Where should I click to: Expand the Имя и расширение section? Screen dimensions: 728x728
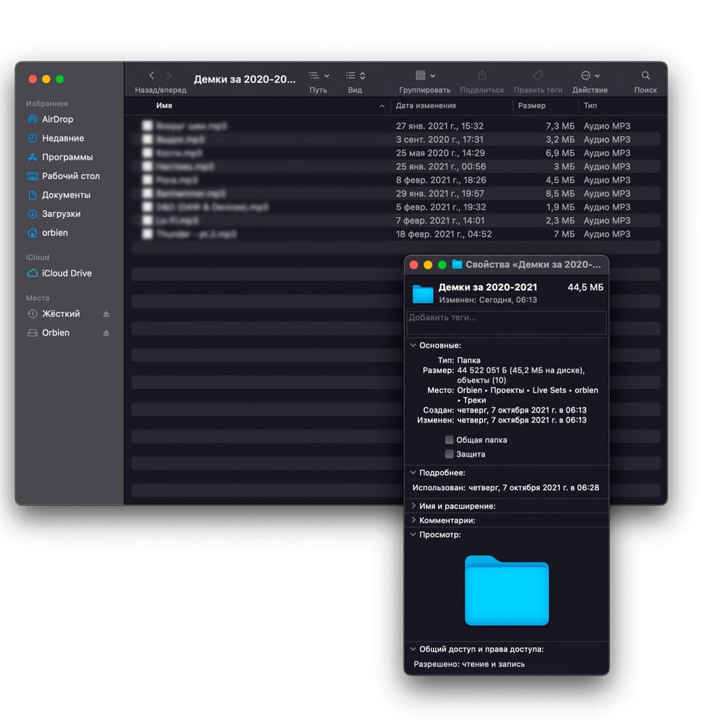[x=414, y=506]
